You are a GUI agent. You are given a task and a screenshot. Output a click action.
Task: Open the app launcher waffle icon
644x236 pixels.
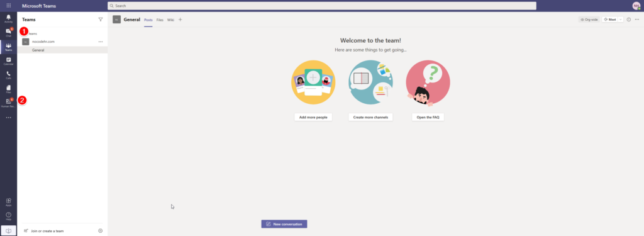9,5
